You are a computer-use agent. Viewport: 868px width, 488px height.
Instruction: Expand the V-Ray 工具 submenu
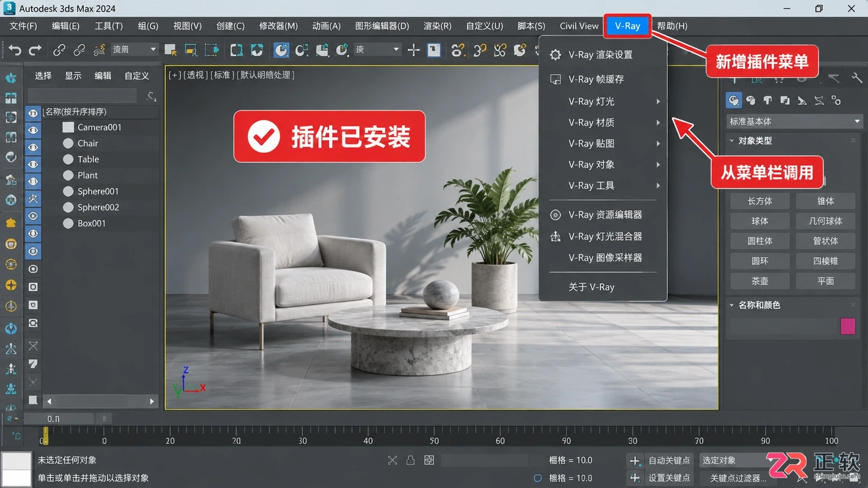click(x=603, y=186)
